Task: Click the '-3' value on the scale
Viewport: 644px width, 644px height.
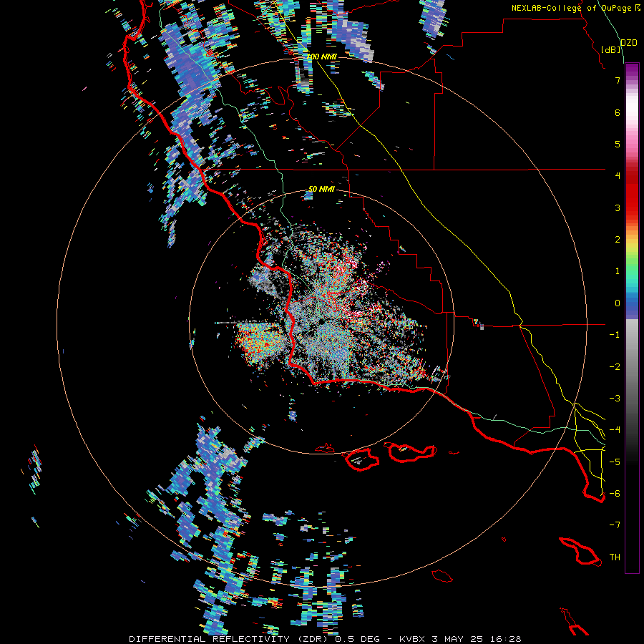Action: (615, 399)
